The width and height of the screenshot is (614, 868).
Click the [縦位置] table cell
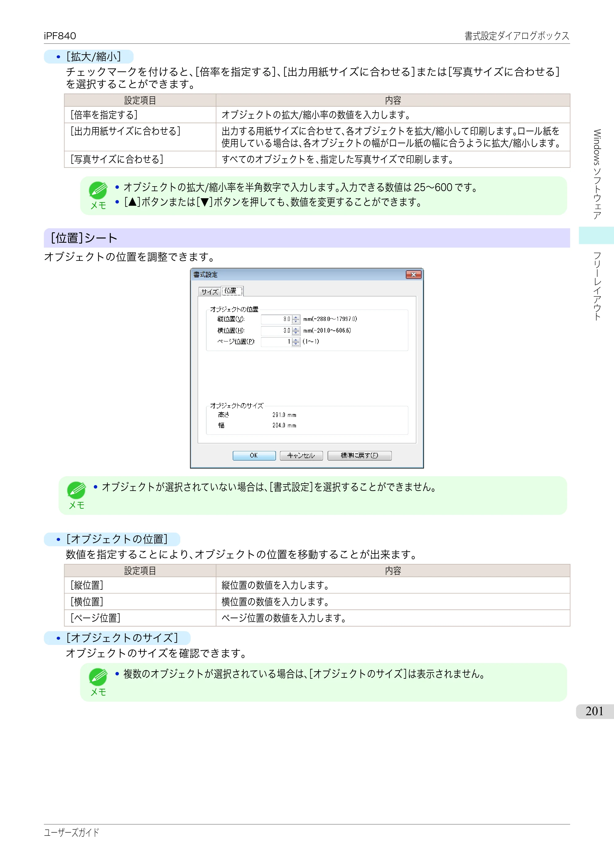point(140,585)
